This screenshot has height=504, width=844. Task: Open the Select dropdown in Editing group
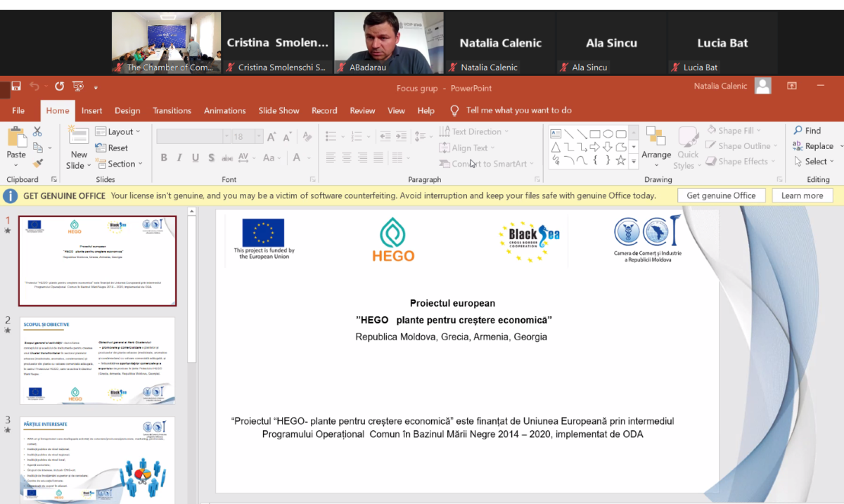[x=814, y=161]
